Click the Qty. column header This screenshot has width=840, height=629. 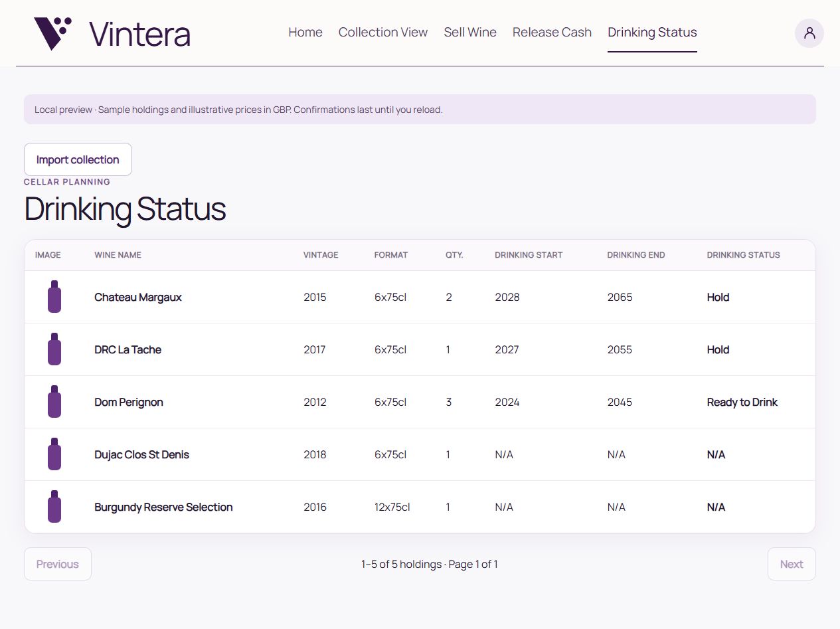tap(454, 255)
